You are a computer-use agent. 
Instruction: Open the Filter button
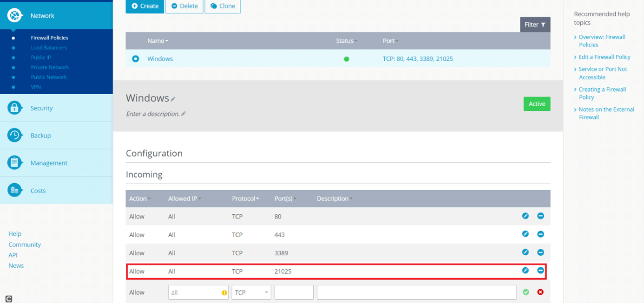click(x=535, y=25)
